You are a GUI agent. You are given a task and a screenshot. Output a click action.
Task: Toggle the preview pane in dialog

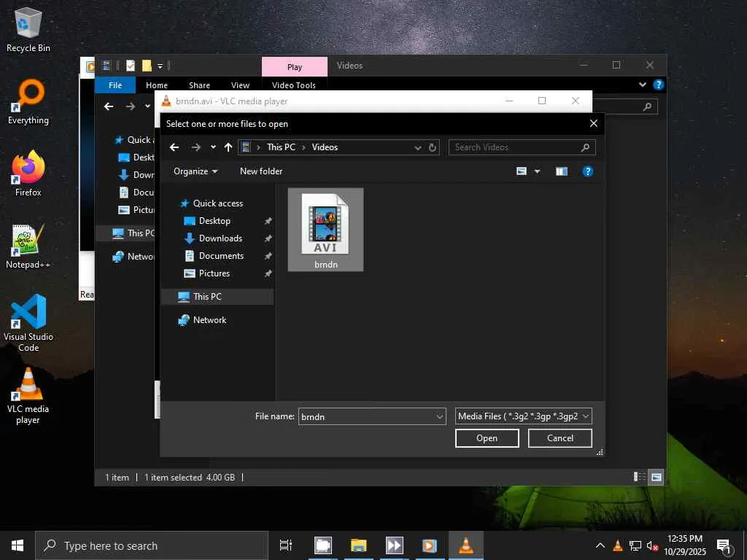pyautogui.click(x=562, y=171)
